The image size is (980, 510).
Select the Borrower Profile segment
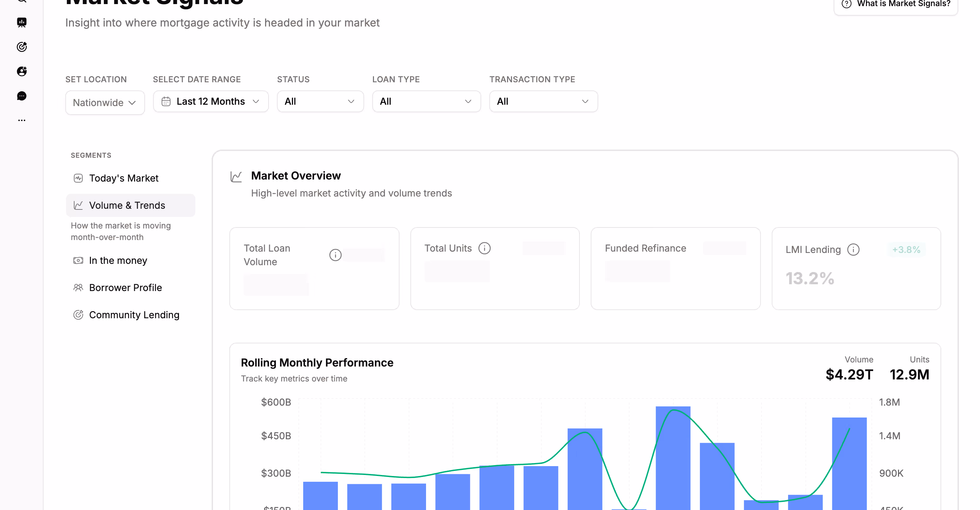pyautogui.click(x=130, y=288)
